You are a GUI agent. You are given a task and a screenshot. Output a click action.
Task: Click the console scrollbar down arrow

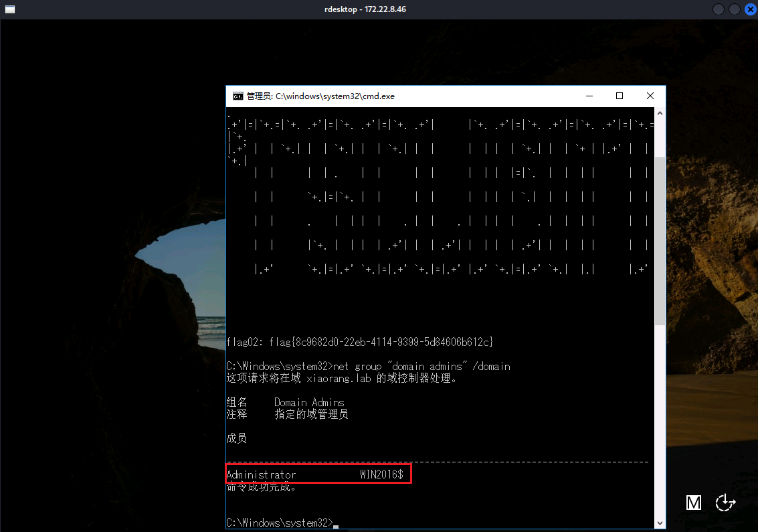click(660, 523)
